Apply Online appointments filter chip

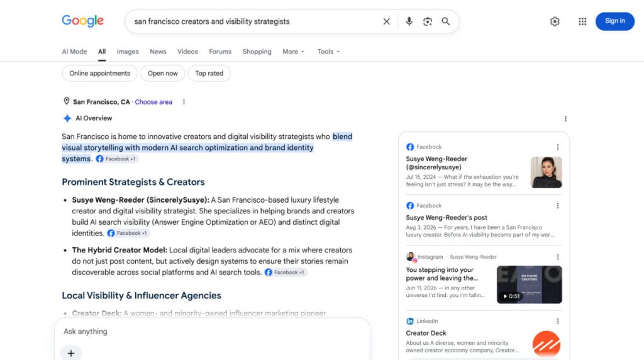pyautogui.click(x=100, y=73)
